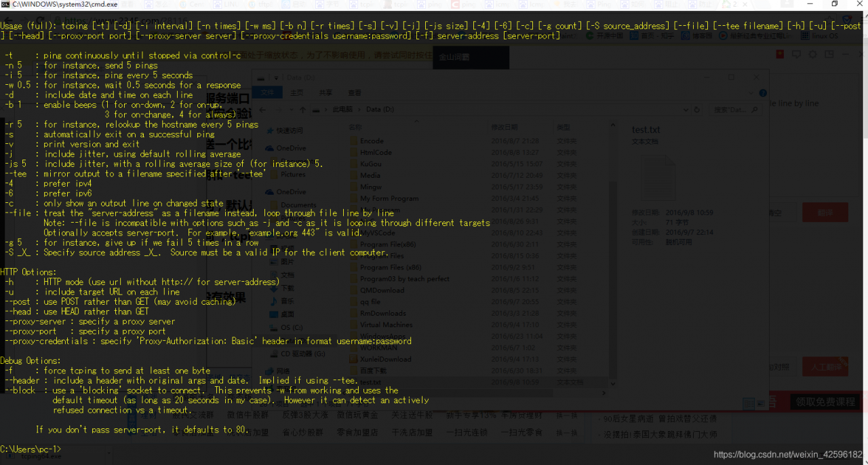Click the 零食加盟店 link on the webpage

357,432
